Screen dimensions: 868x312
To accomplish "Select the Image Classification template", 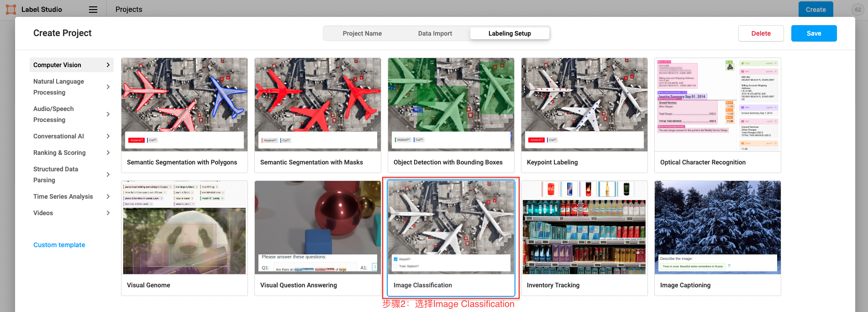I will (451, 238).
